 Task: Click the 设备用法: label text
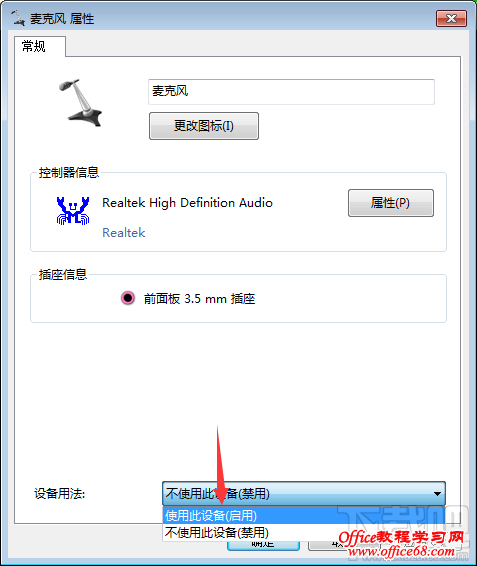pos(60,494)
